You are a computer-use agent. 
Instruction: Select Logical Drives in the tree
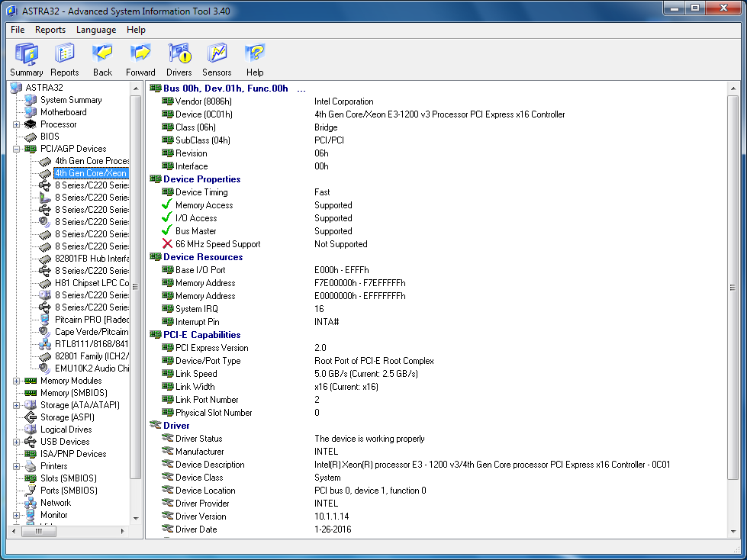[x=66, y=430]
